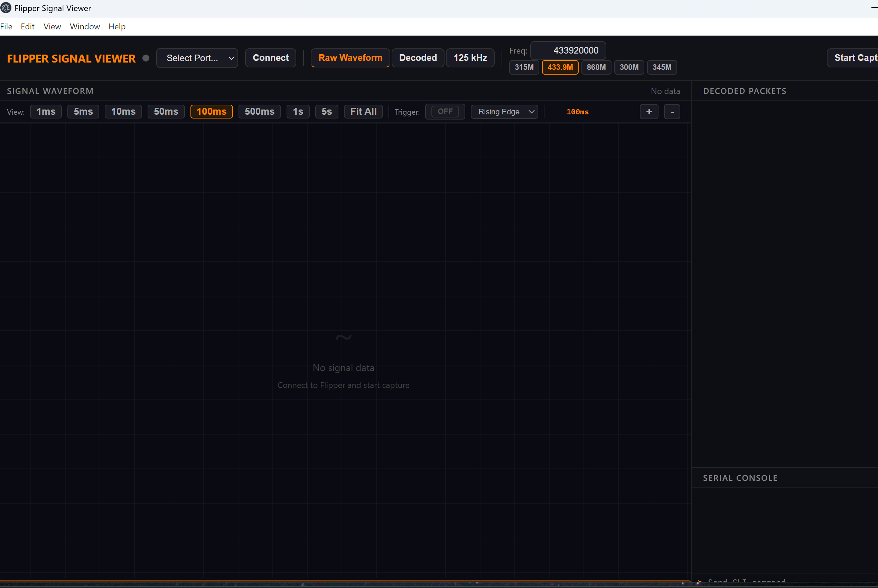Open the Help menu

point(117,27)
